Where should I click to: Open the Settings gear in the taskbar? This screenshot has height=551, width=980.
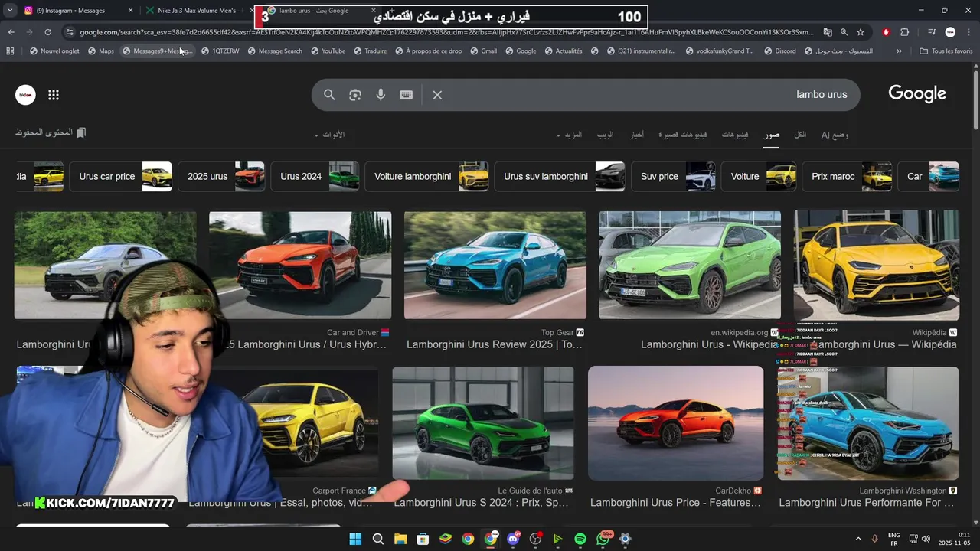click(x=625, y=539)
